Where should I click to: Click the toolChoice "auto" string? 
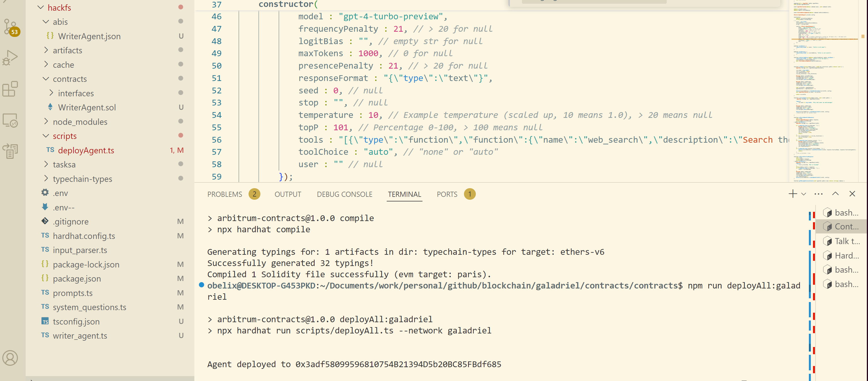pos(378,152)
